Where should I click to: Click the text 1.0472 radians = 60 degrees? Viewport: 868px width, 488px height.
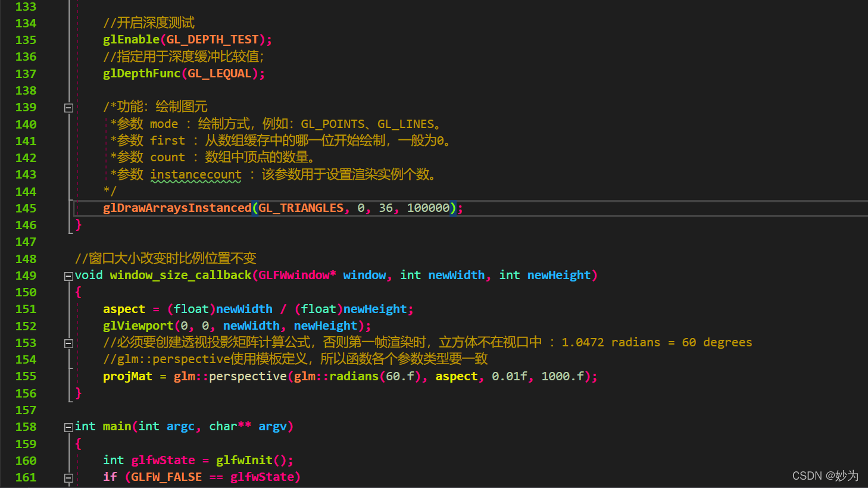(657, 342)
